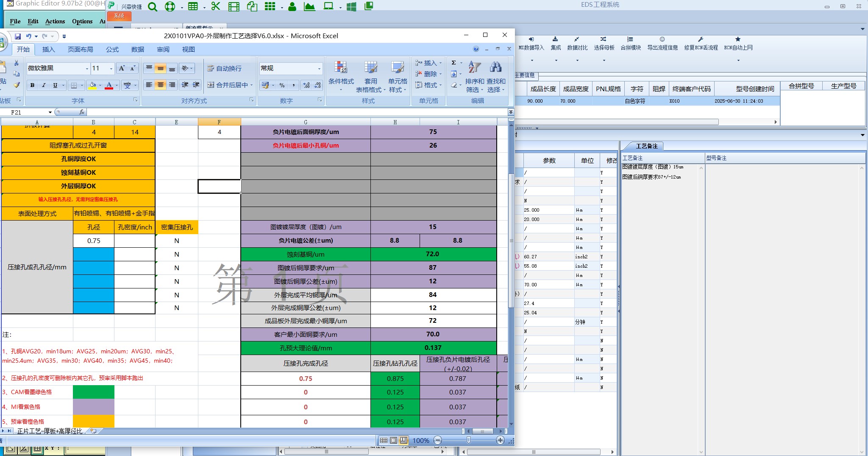Click the Format Painter brush icon
Image resolution: width=868 pixels, height=456 pixels.
[17, 85]
